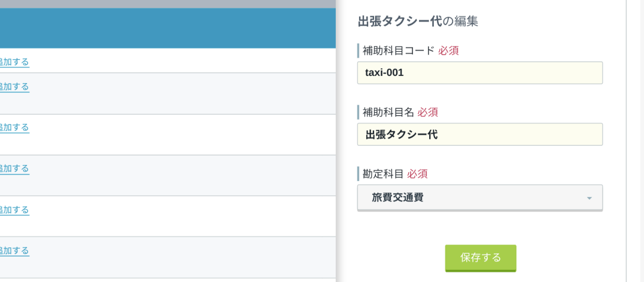The image size is (644, 282).
Task: Click the red 必須 marker beside 補助科目名
Action: [x=428, y=112]
